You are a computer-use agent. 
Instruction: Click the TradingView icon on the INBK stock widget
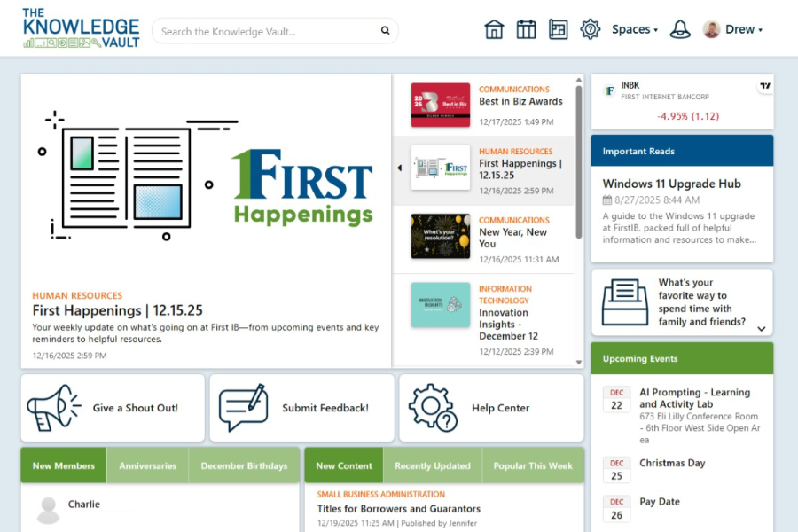[x=765, y=84]
